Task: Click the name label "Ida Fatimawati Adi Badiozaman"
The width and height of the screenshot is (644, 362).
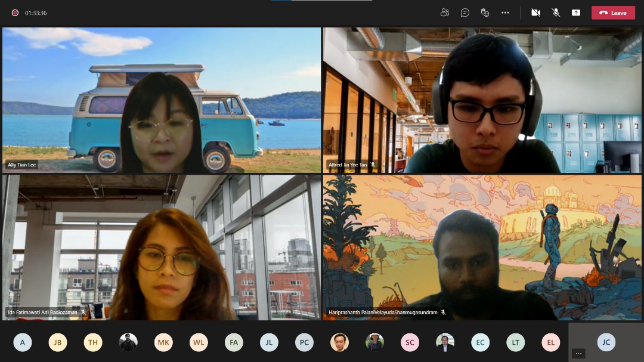Action: coord(42,313)
